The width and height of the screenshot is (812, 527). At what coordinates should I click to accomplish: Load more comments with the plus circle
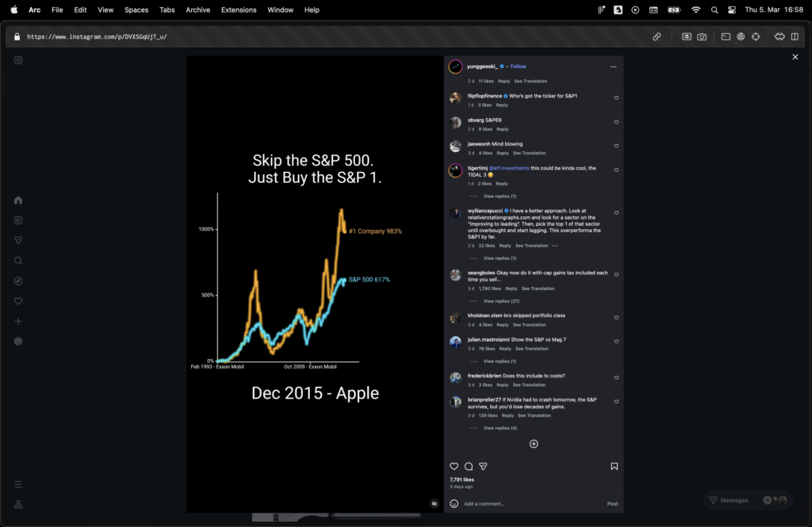tap(534, 444)
